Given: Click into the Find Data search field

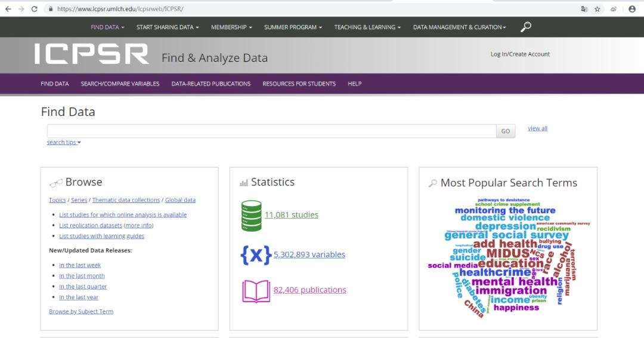Looking at the screenshot, I should coord(271,131).
